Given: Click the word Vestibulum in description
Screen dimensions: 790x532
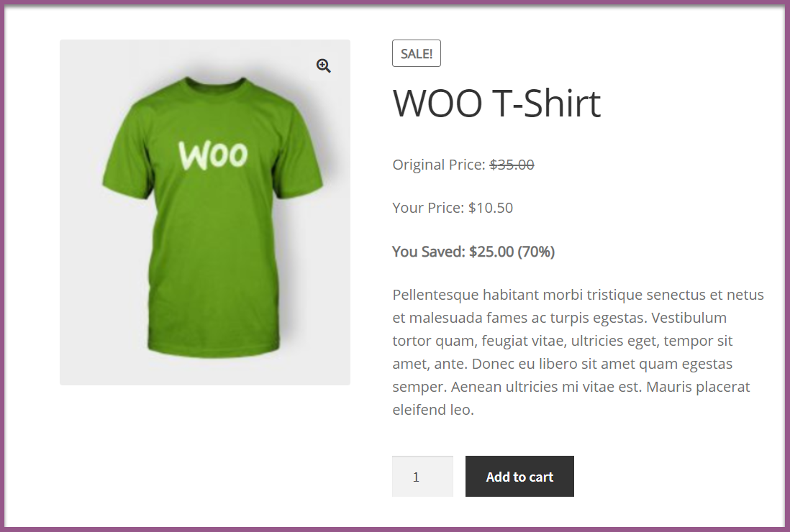Looking at the screenshot, I should [689, 318].
